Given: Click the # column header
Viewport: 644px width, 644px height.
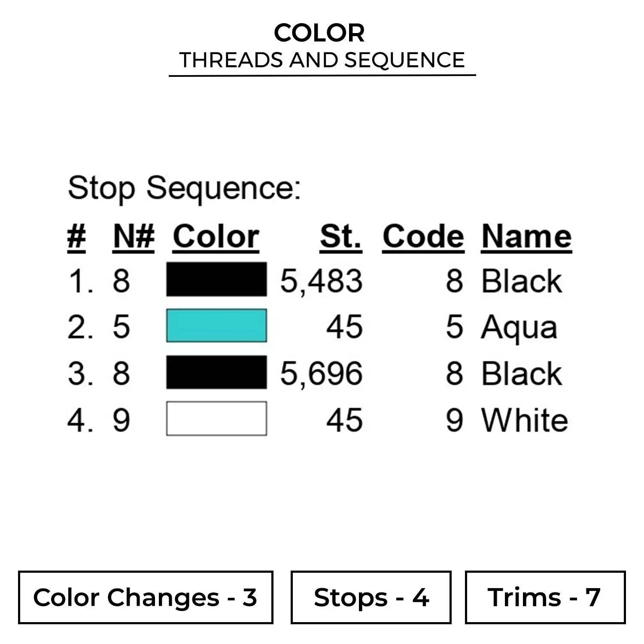Looking at the screenshot, I should coord(76,237).
